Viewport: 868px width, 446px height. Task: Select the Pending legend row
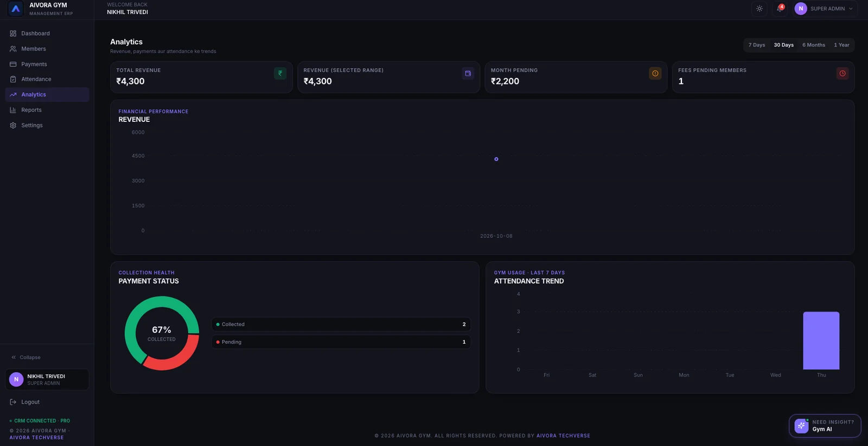coord(341,342)
